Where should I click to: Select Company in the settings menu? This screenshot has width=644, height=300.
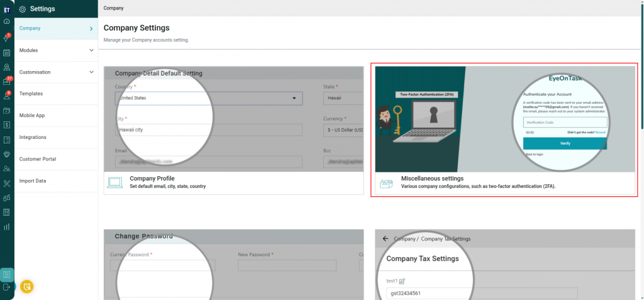[56, 28]
